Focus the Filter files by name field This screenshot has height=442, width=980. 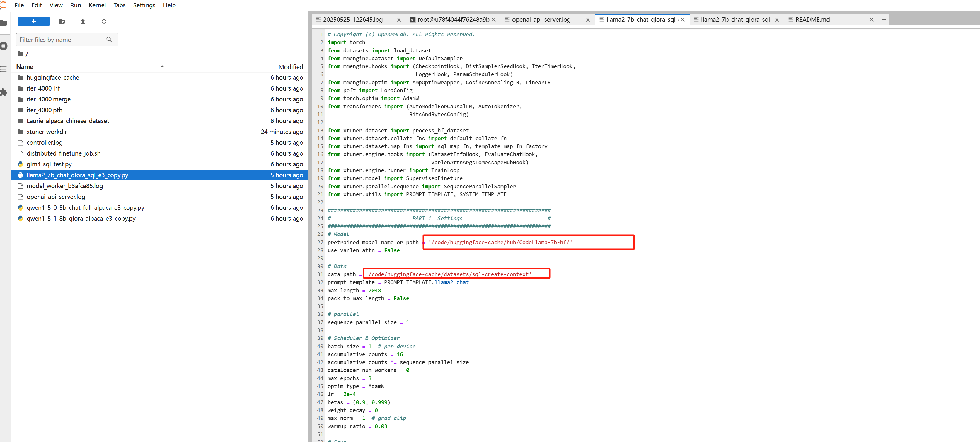61,40
